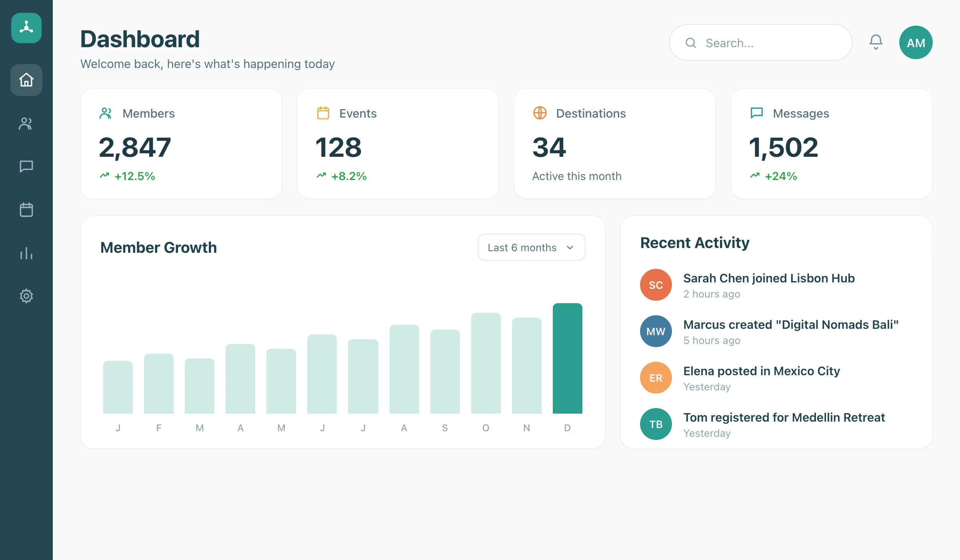The height and width of the screenshot is (560, 960).
Task: Select the dark December bar in chart
Action: 568,358
